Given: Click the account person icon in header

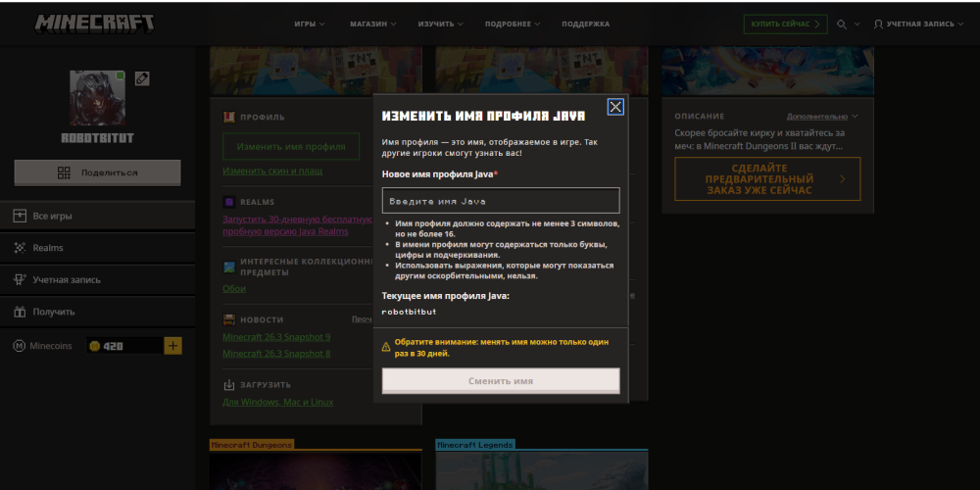Looking at the screenshot, I should click(x=878, y=24).
